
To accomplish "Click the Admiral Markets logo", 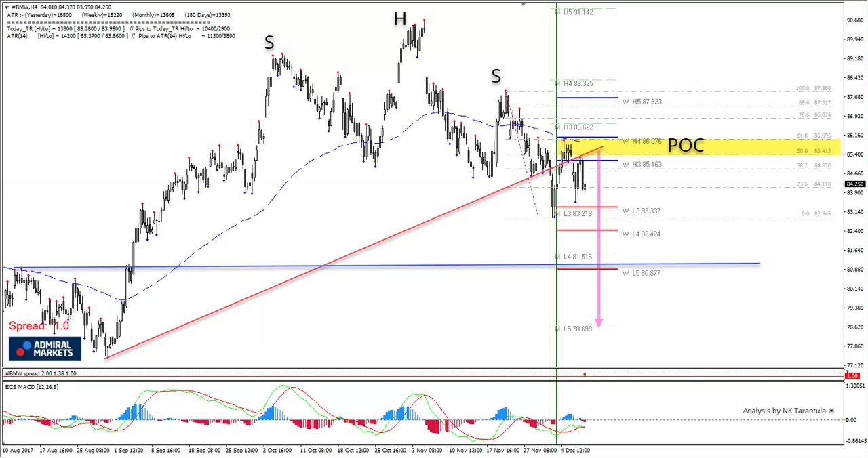I will pos(45,348).
